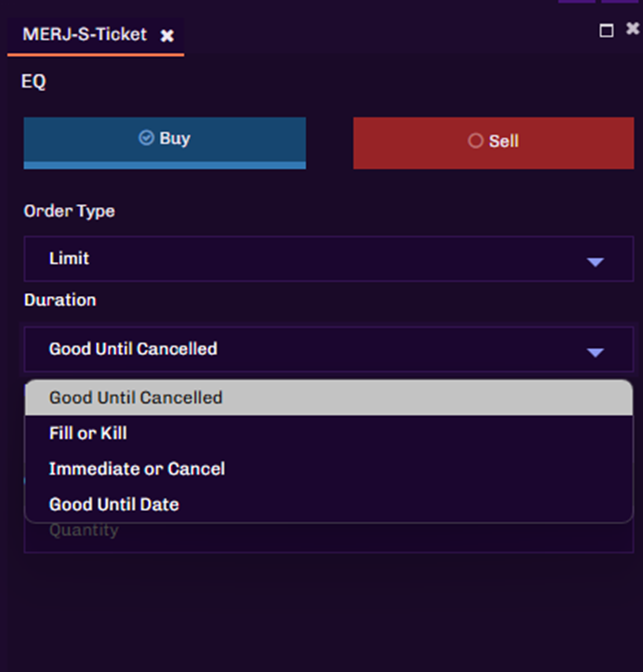Click the Duration heading label
The height and width of the screenshot is (672, 643).
[x=60, y=300]
